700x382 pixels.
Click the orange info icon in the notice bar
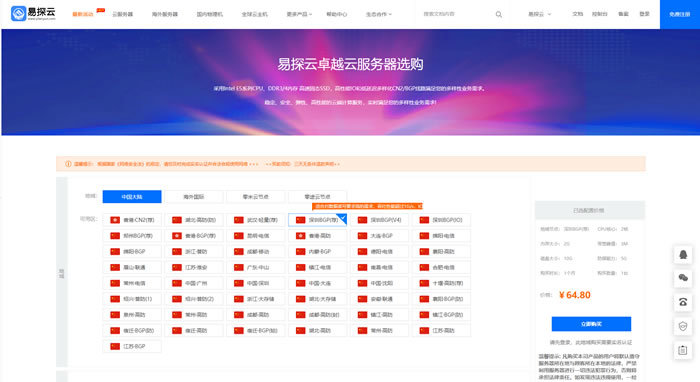pos(68,164)
